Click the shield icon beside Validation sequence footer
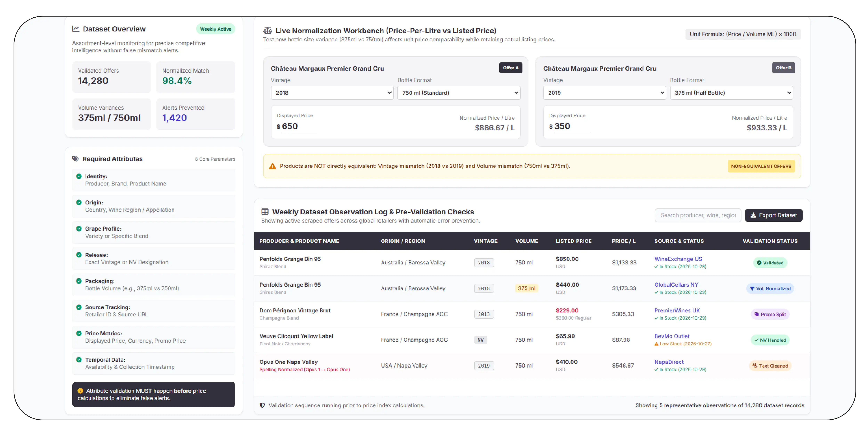Viewport: 868px width, 431px height. click(262, 405)
